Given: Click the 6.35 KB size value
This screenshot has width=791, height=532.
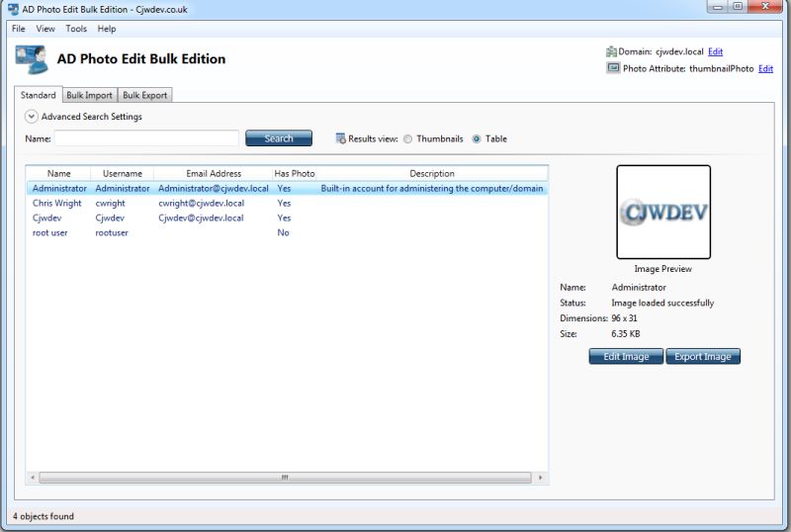Looking at the screenshot, I should (626, 333).
